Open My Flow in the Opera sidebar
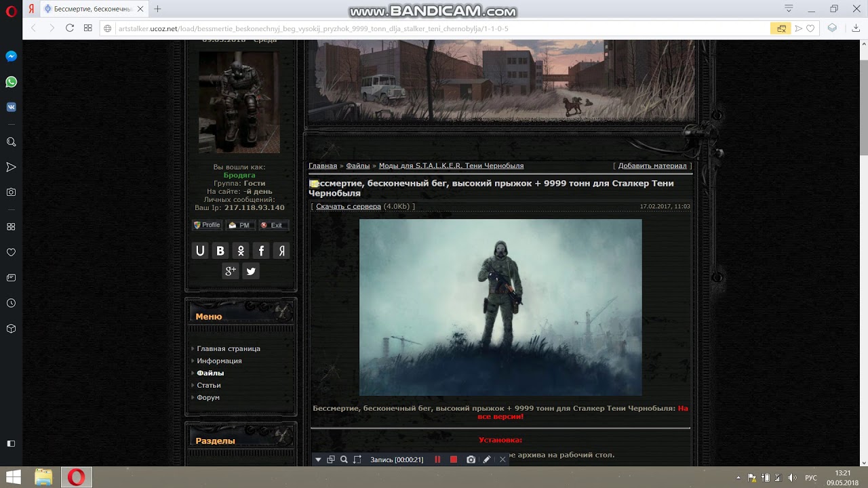Screen dimensions: 868x488 [x=12, y=167]
